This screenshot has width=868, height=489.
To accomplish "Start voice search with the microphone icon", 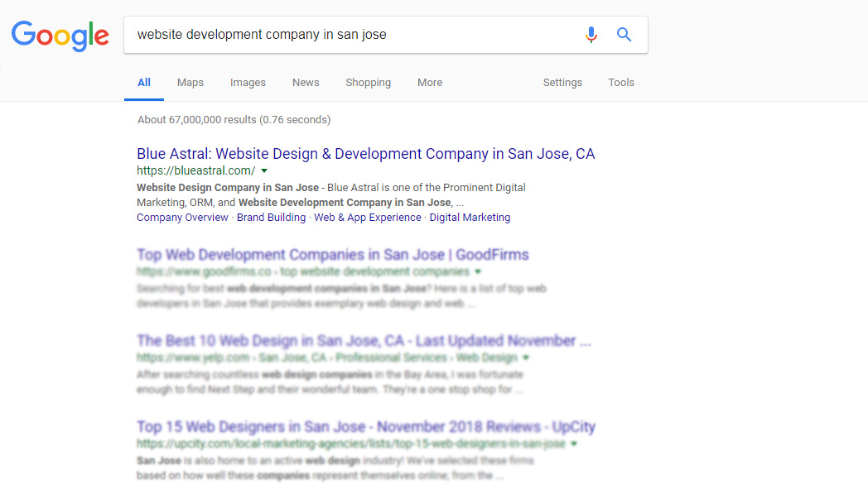I will (x=591, y=34).
